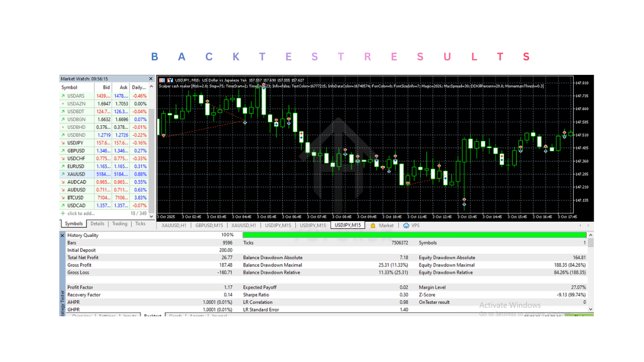Click the report panel scrollbar up arrow

(590, 234)
